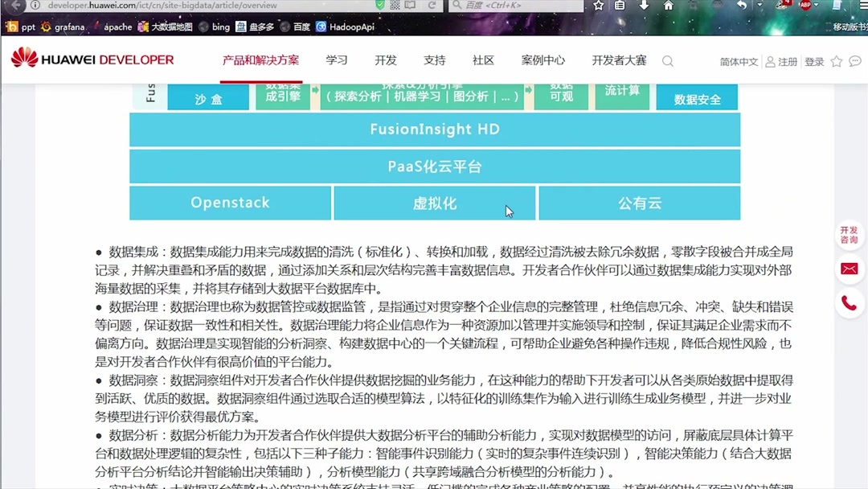Switch to the 学习 navigation item
This screenshot has width=868, height=489.
pyautogui.click(x=336, y=60)
